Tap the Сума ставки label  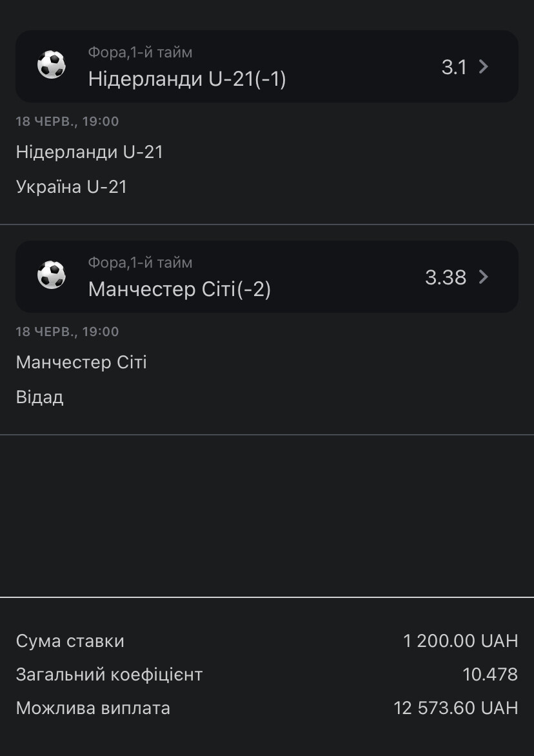point(70,641)
